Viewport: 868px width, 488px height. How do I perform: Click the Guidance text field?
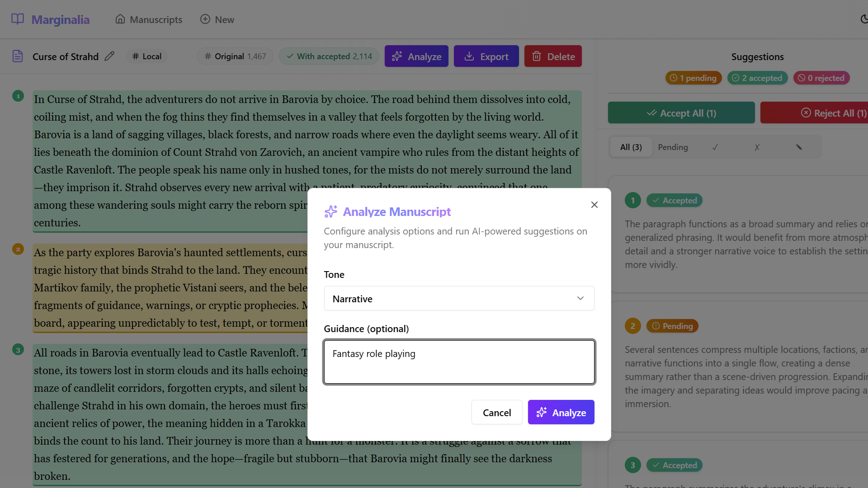[459, 362]
